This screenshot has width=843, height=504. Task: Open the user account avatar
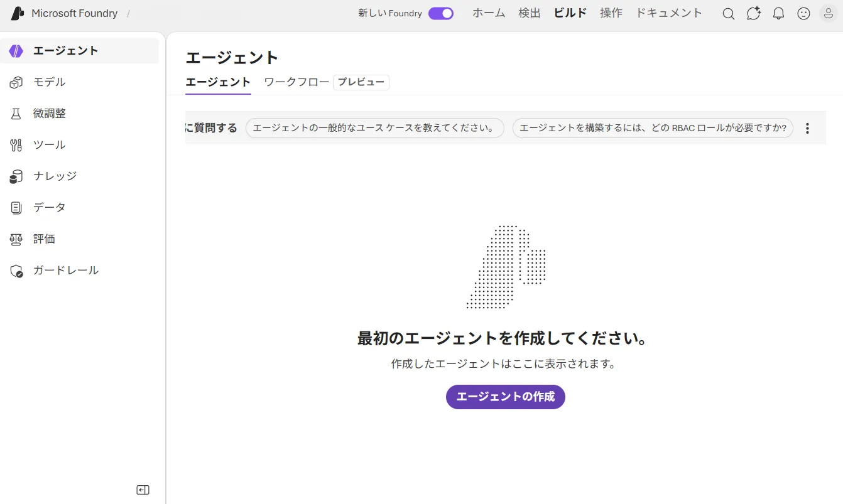(829, 13)
